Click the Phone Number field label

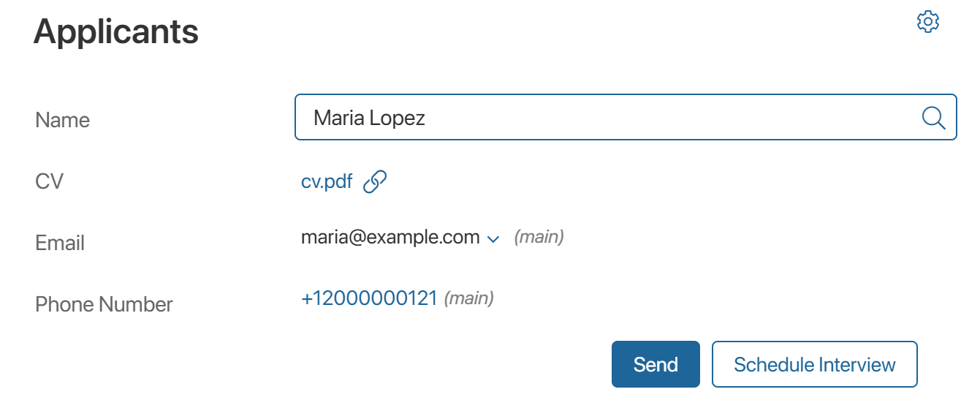(x=104, y=304)
